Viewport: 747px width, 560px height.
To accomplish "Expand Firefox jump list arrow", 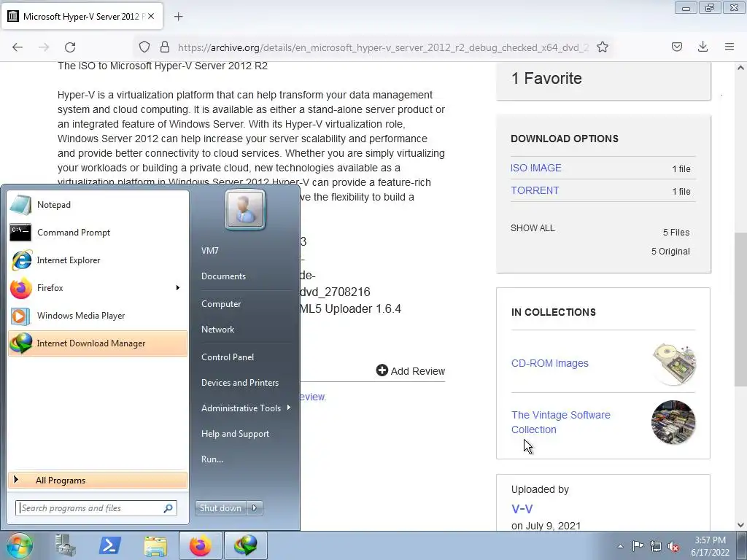I will click(x=178, y=287).
